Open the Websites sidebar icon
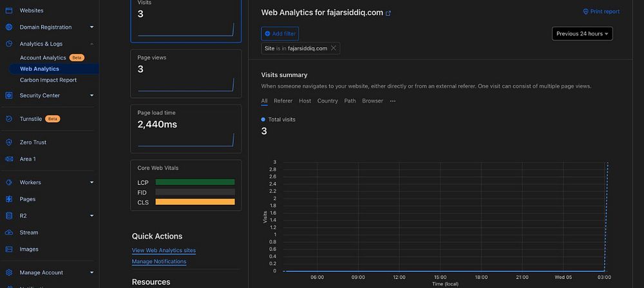 coord(8,10)
